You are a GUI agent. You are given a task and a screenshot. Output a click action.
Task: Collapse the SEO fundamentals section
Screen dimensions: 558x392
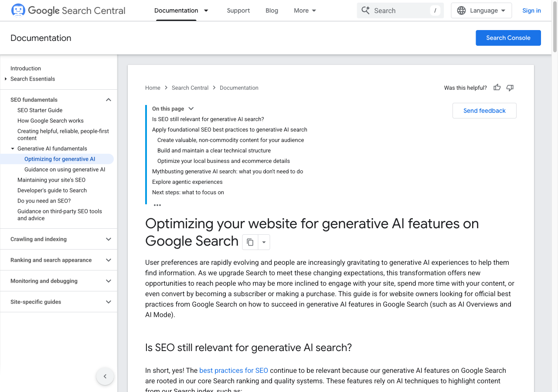point(109,100)
